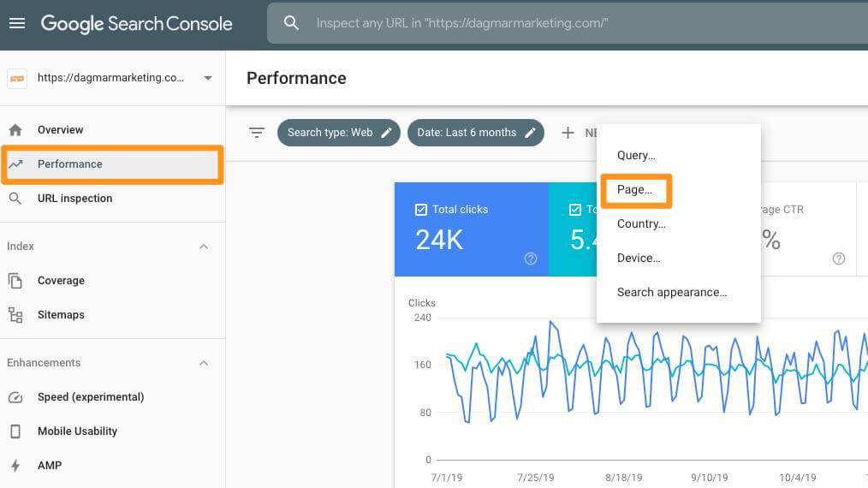
Task: Click the Clicks axis label on chart
Action: (x=422, y=303)
